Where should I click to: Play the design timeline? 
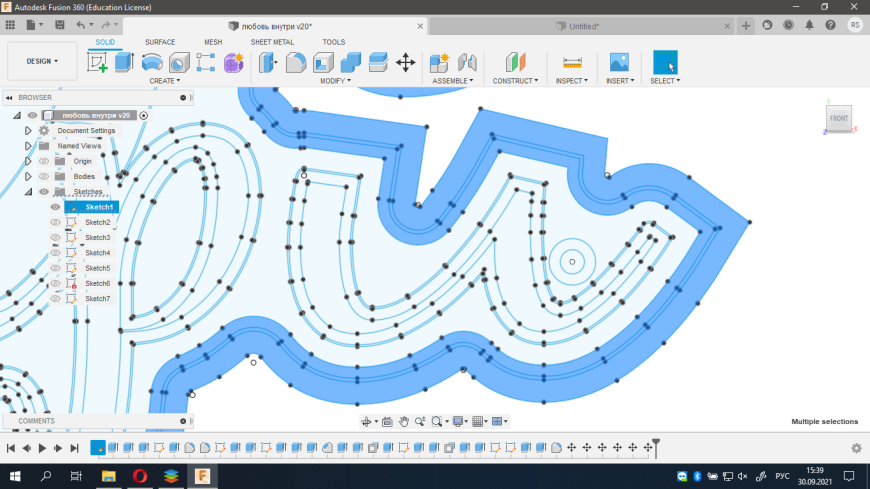coord(42,448)
